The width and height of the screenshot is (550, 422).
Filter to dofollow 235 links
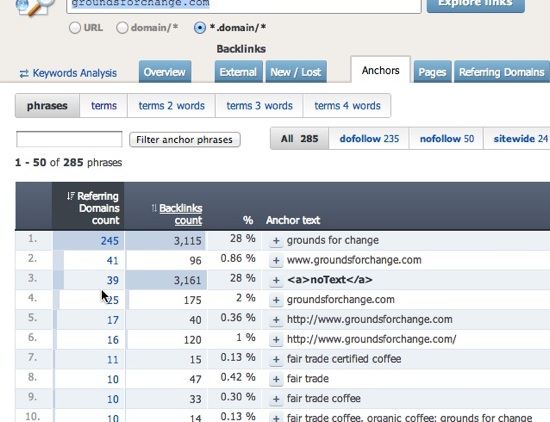[369, 139]
